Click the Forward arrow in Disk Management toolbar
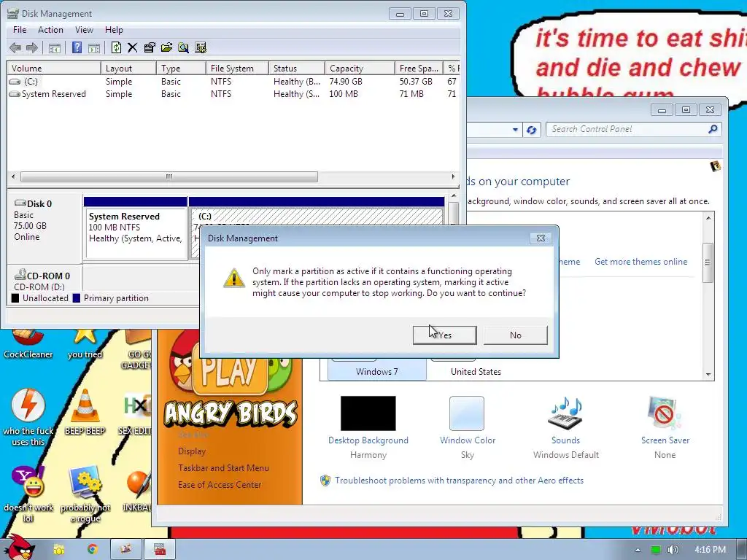 tap(32, 47)
